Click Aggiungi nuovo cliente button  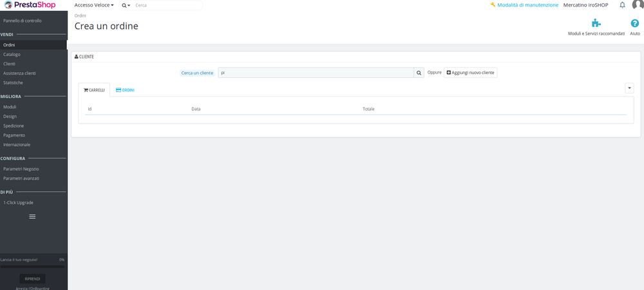point(470,72)
